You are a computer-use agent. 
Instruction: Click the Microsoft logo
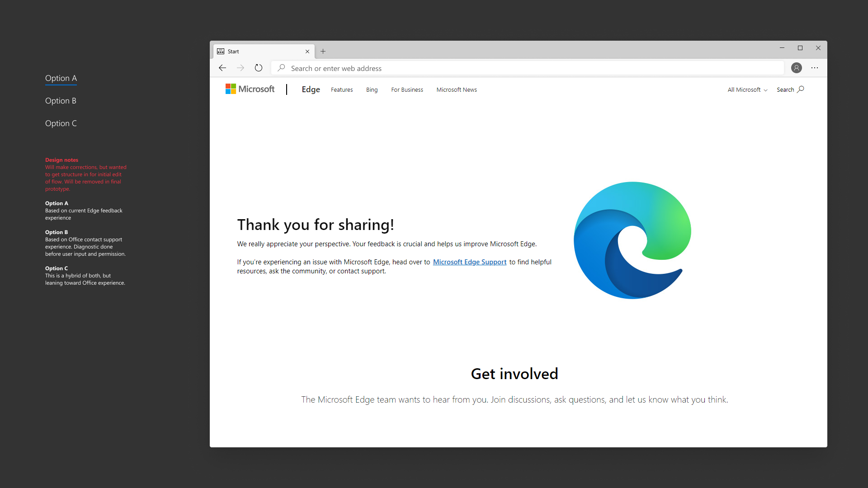coord(250,89)
